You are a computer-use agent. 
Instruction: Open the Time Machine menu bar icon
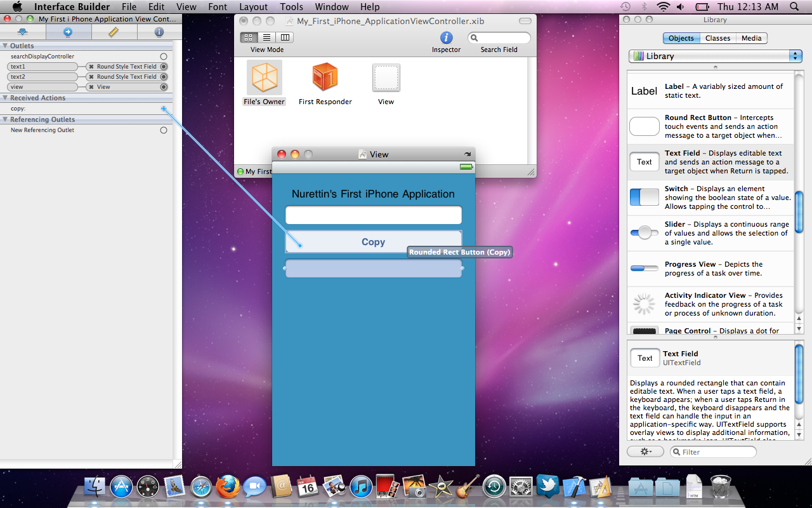coord(625,7)
